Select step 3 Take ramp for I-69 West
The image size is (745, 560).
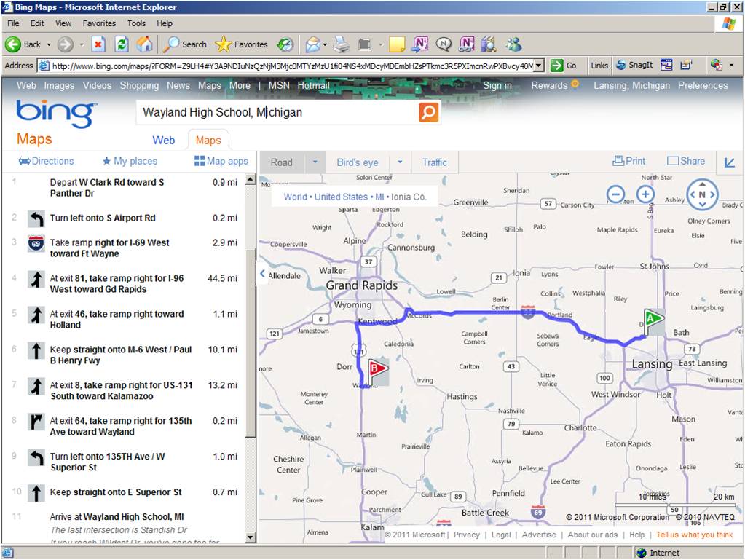coord(125,248)
